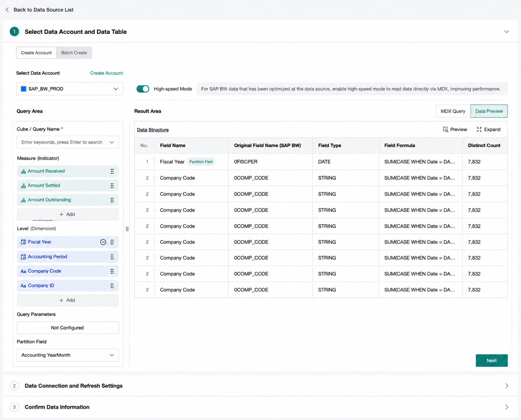The image size is (521, 420).
Task: Click the Cube / Query Name search field
Action: click(68, 142)
